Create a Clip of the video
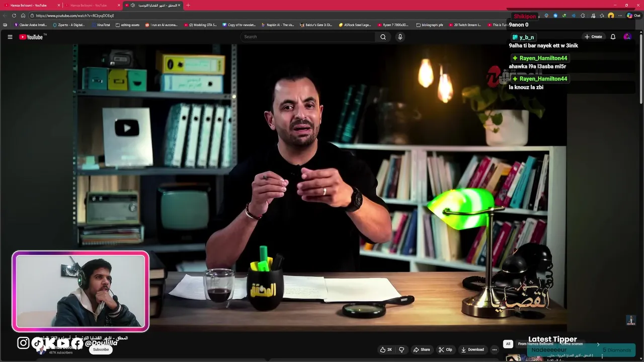644x362 pixels. point(445,349)
